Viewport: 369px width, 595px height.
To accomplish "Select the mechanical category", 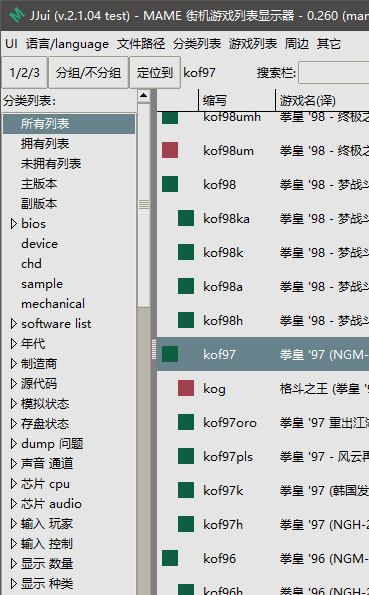I will [53, 304].
